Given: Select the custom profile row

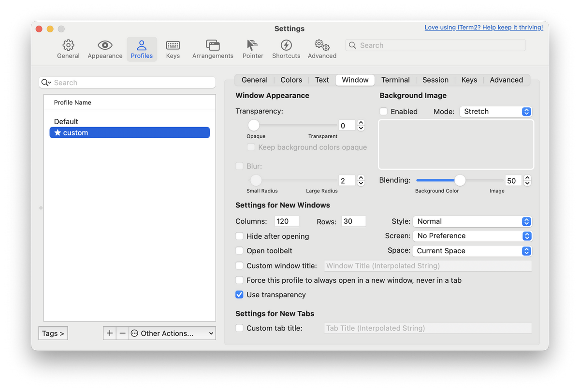Looking at the screenshot, I should 130,132.
